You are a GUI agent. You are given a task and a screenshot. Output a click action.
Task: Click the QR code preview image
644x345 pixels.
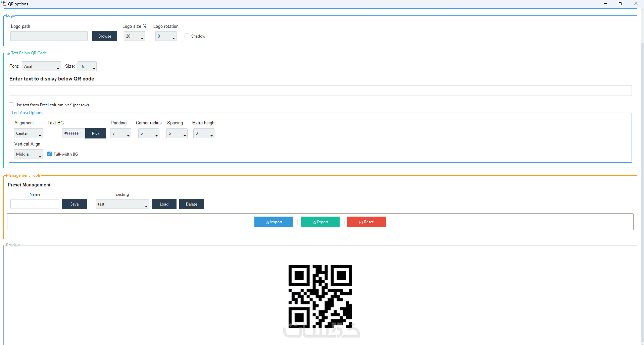pos(320,297)
